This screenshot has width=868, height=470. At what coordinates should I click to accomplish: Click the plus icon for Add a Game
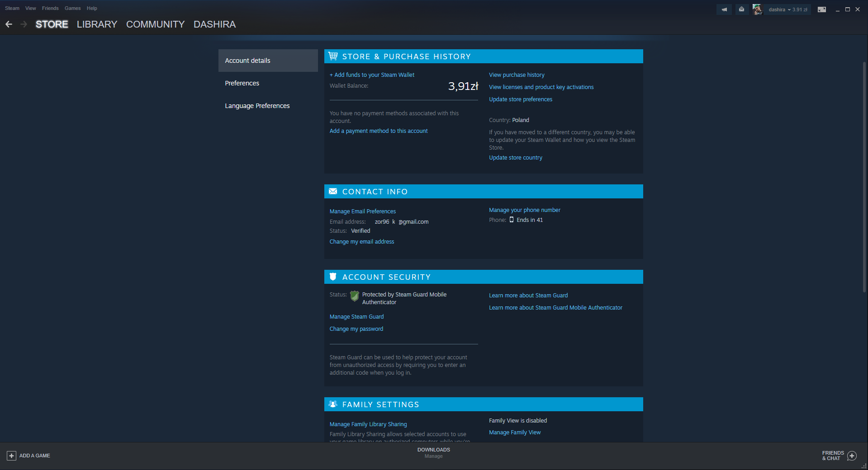pos(12,456)
